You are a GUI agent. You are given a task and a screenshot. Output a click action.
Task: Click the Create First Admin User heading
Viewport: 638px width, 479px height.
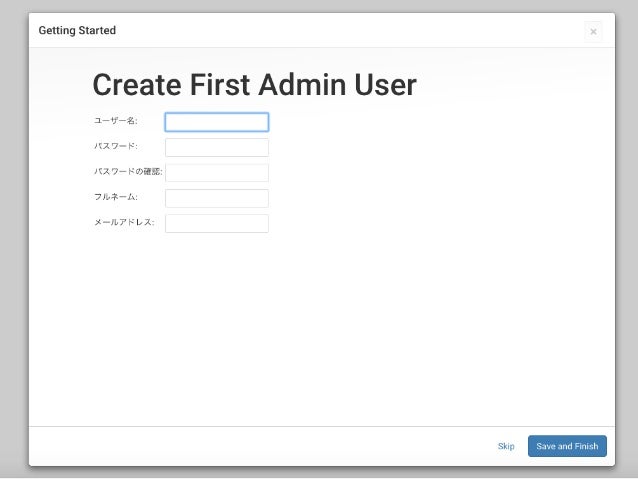[255, 85]
